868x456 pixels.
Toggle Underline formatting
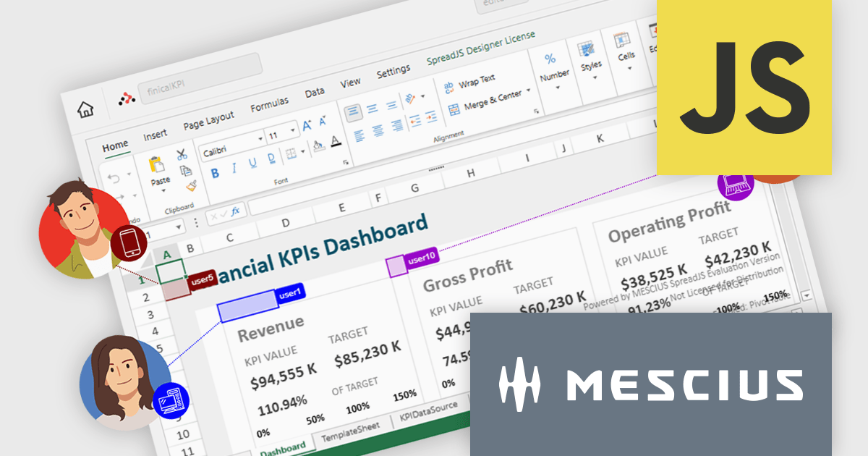tap(252, 163)
